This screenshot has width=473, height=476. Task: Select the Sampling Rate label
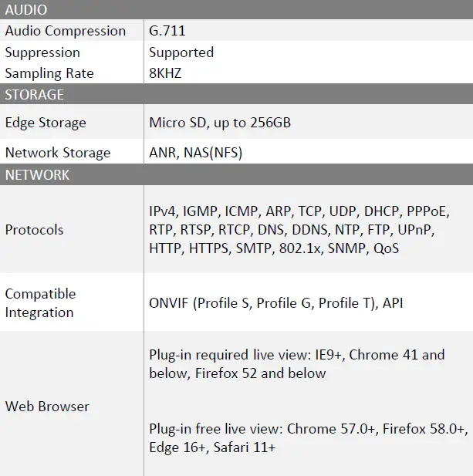[x=49, y=73]
